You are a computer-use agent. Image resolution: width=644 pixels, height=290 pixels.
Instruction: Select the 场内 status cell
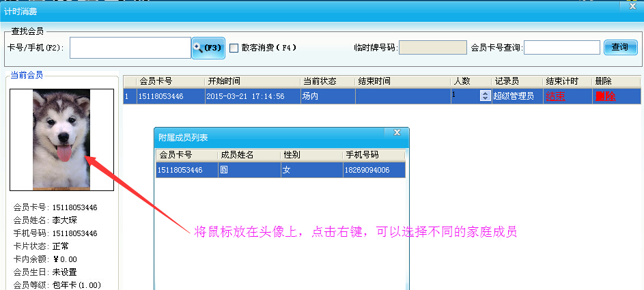click(328, 96)
